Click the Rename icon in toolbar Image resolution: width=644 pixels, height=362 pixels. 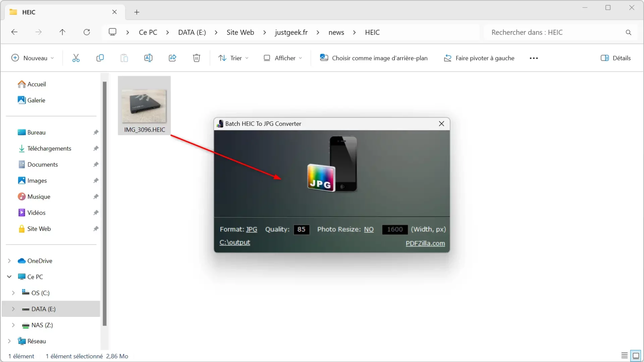coord(148,58)
